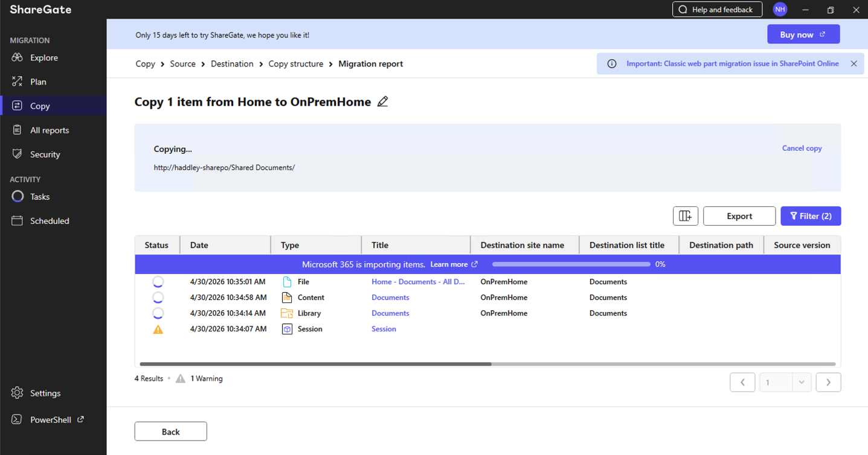Open the NH user avatar

pyautogui.click(x=780, y=9)
